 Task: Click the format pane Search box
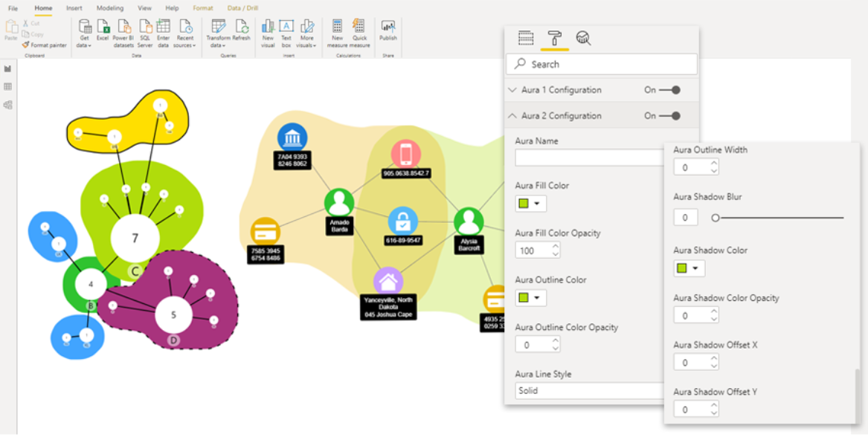[602, 64]
